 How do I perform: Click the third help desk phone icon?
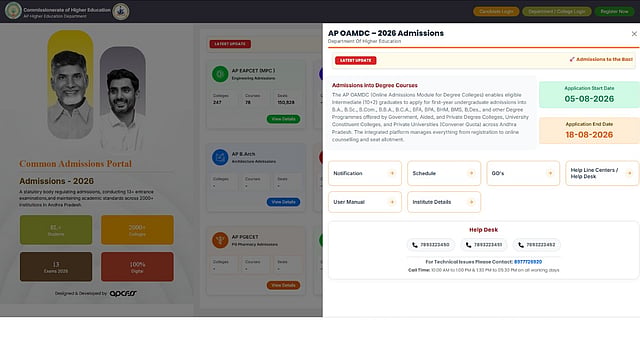521,245
